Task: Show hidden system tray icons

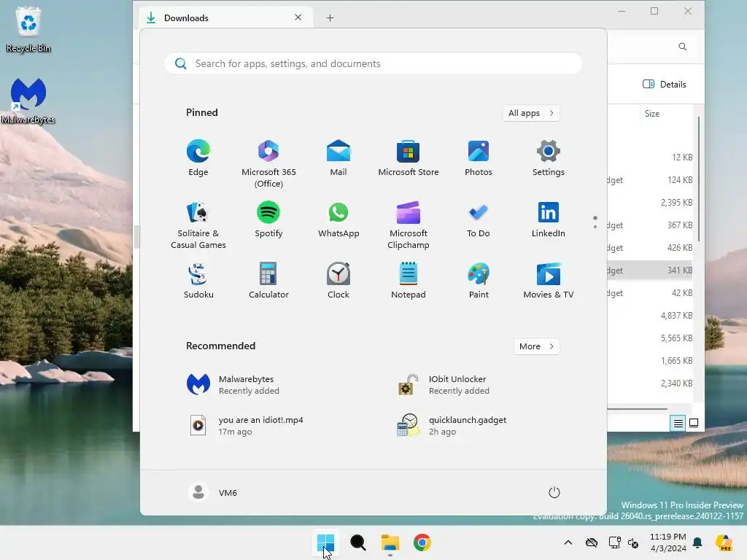Action: [x=568, y=542]
